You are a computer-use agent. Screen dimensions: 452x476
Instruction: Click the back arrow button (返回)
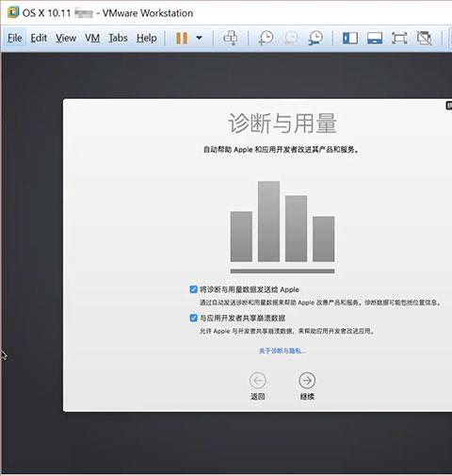pos(258,381)
